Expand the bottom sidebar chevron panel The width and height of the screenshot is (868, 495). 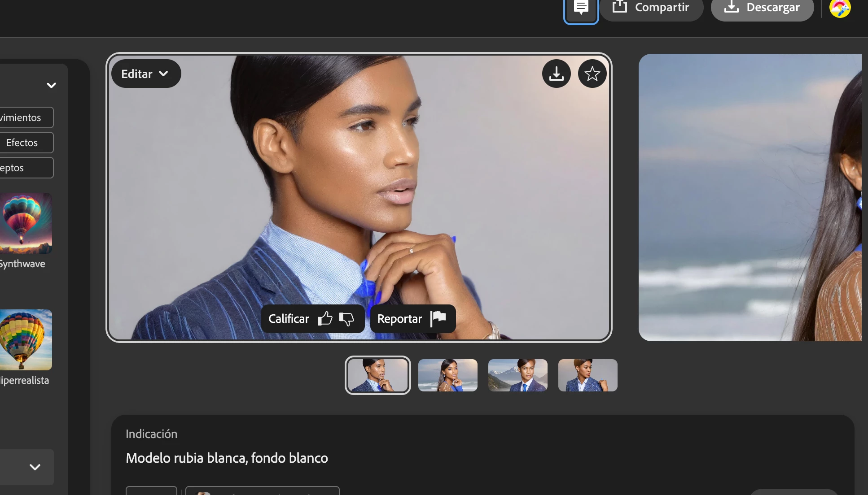(35, 467)
